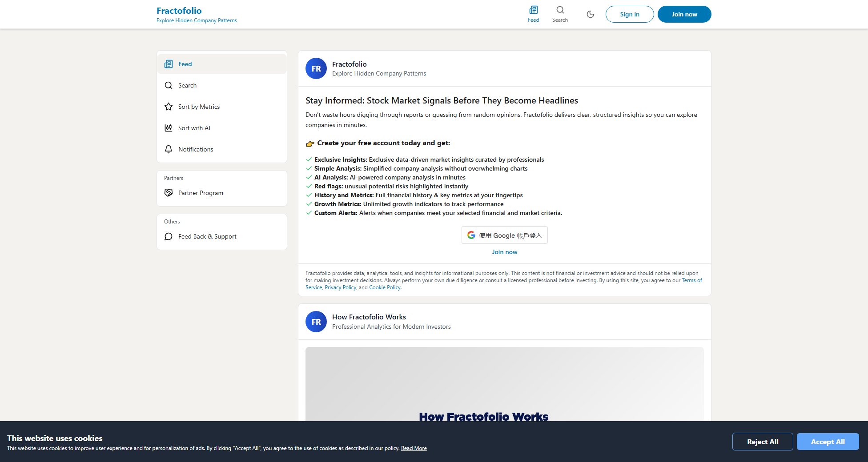Open Feed Back & Support speech bubble icon
The image size is (868, 462).
click(x=169, y=236)
